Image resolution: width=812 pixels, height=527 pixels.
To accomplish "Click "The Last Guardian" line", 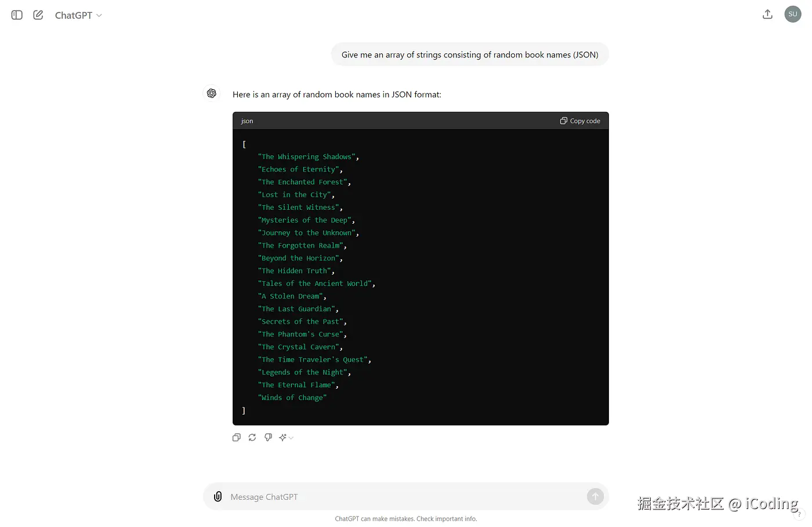I will click(x=298, y=310).
